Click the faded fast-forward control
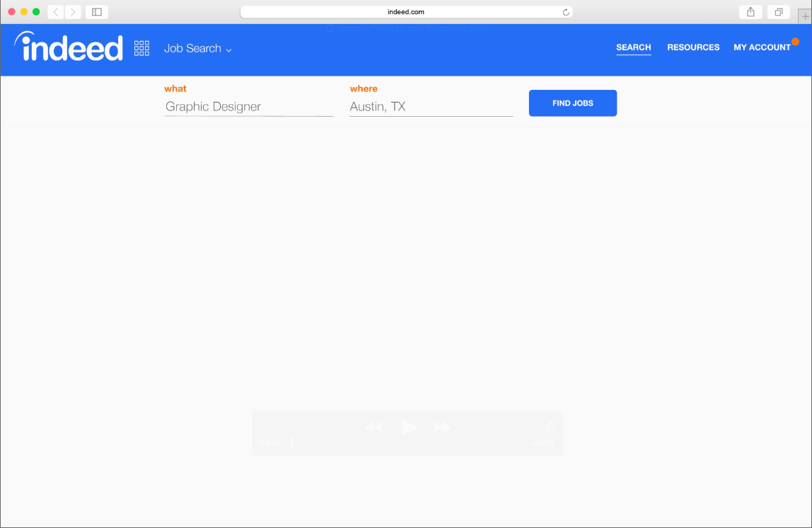Viewport: 812px width, 528px height. pyautogui.click(x=442, y=427)
